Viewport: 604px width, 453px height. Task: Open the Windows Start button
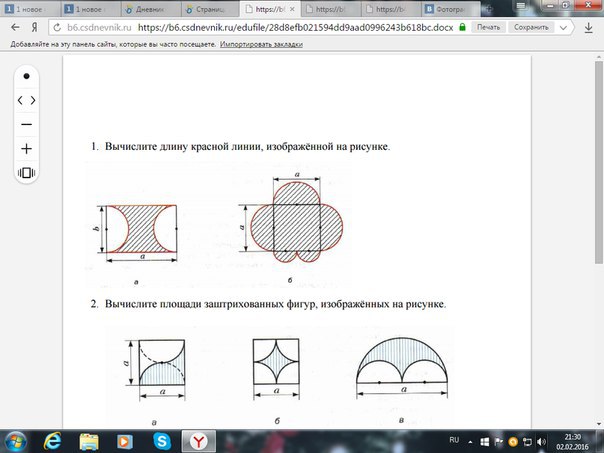coord(16,441)
